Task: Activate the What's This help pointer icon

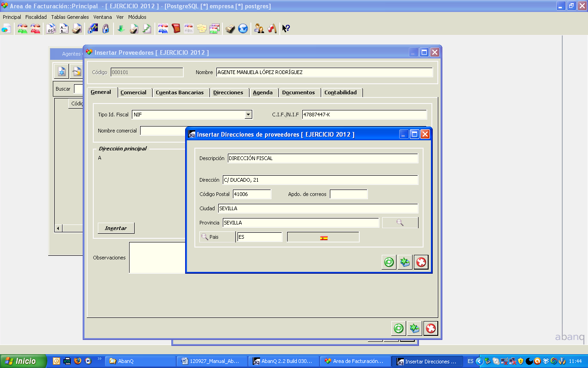Action: click(x=286, y=29)
